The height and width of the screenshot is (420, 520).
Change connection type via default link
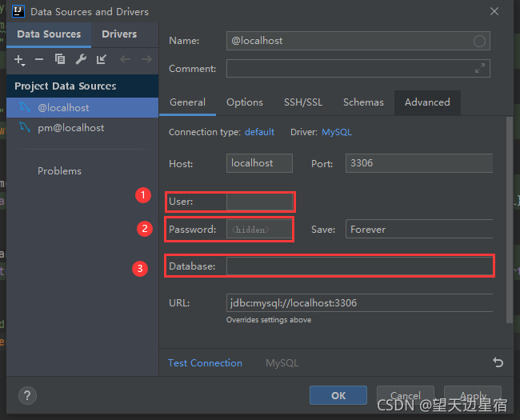pyautogui.click(x=259, y=132)
